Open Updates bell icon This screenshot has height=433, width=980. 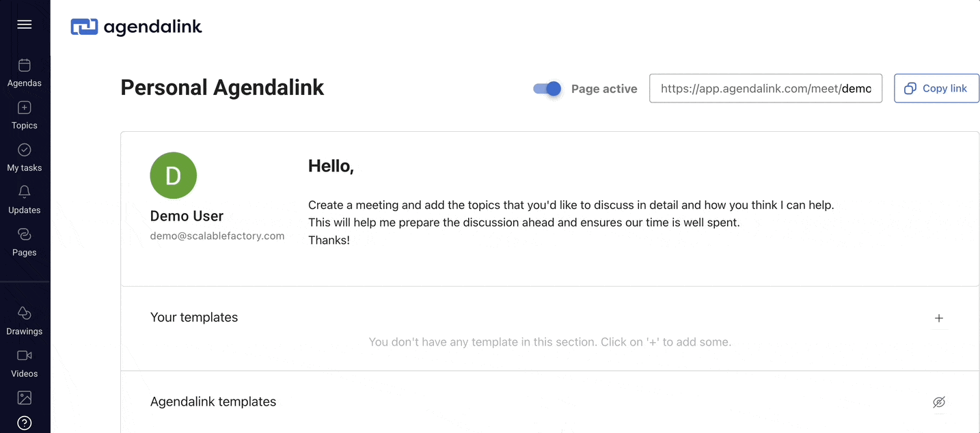(25, 192)
